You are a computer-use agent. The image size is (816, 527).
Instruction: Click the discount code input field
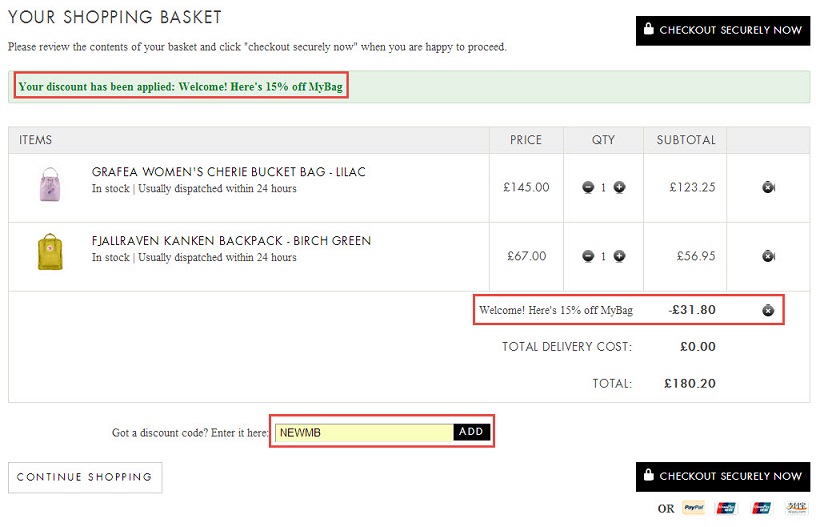[x=364, y=432]
